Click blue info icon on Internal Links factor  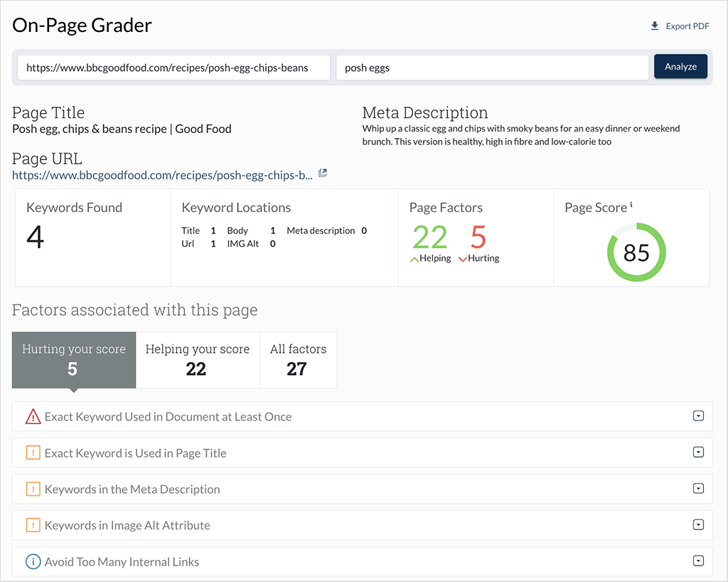point(31,561)
